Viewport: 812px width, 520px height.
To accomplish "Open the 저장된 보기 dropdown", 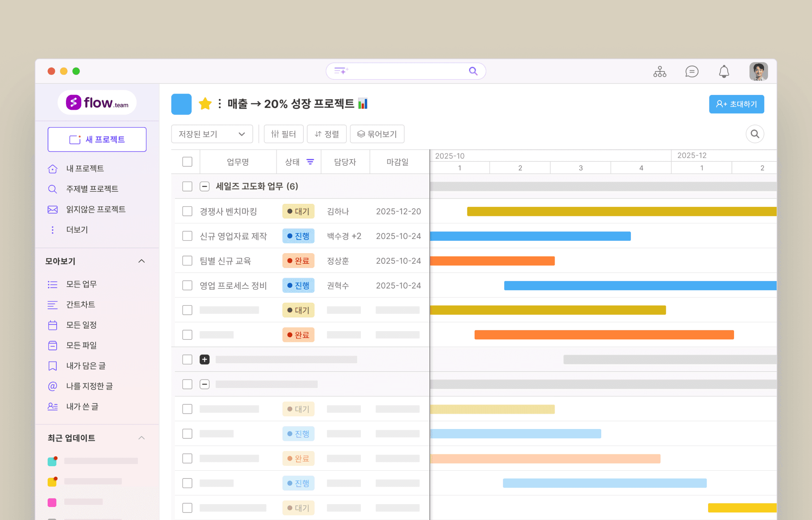I will (x=212, y=134).
